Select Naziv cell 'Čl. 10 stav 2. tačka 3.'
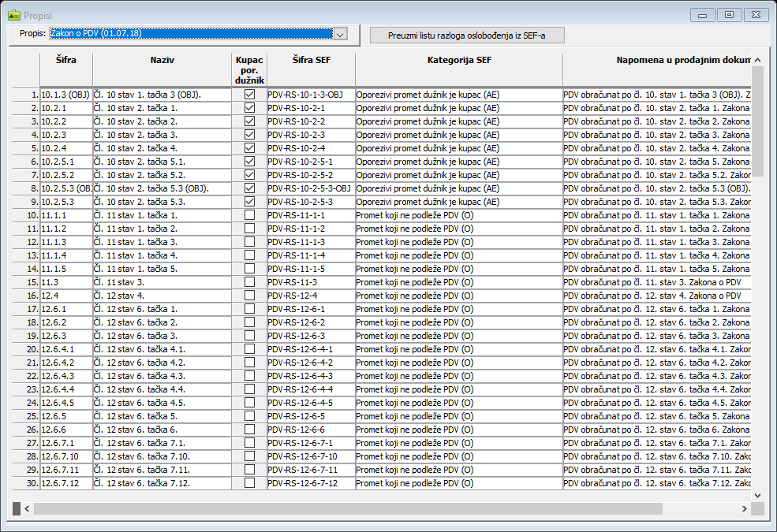The image size is (777, 532). click(162, 135)
